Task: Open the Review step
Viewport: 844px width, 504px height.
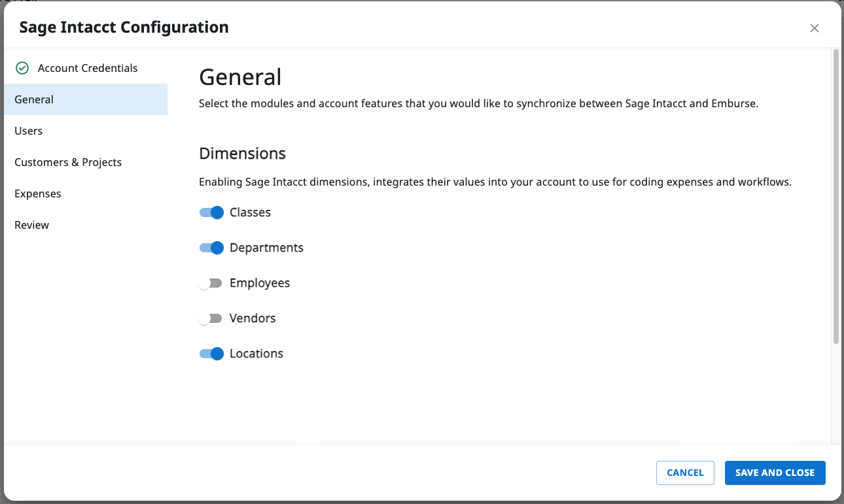Action: 86,225
